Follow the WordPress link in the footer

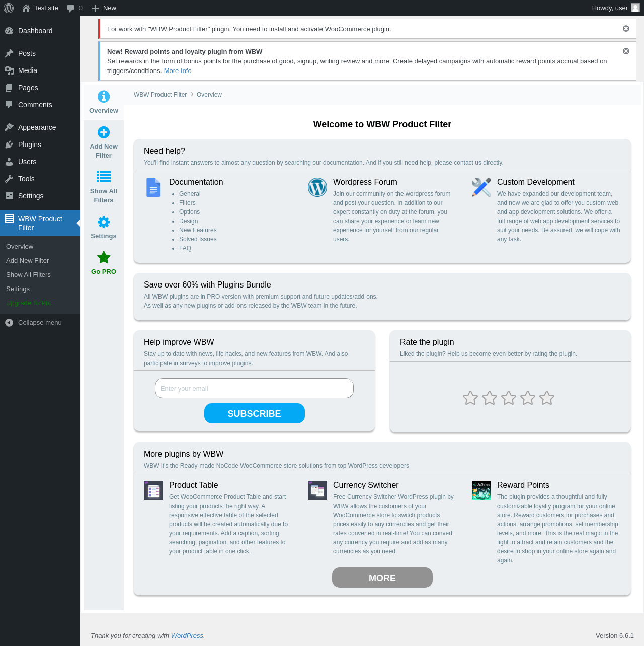point(187,636)
